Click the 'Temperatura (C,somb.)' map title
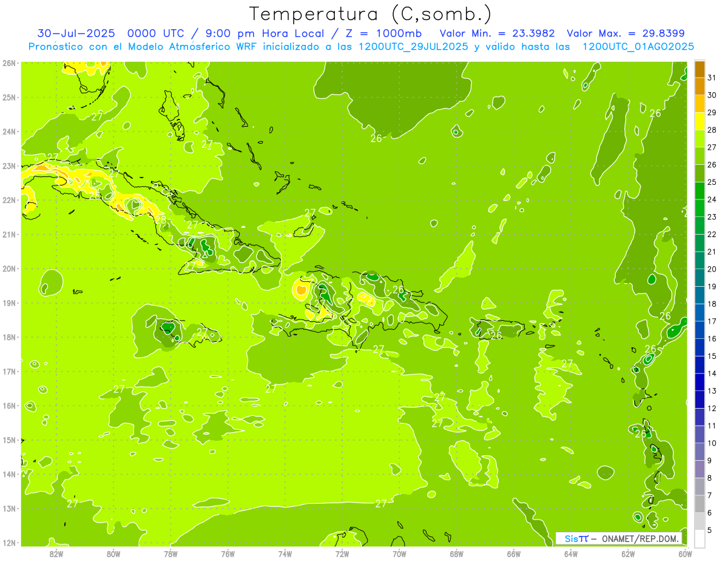This screenshot has width=728, height=562. pos(371,14)
